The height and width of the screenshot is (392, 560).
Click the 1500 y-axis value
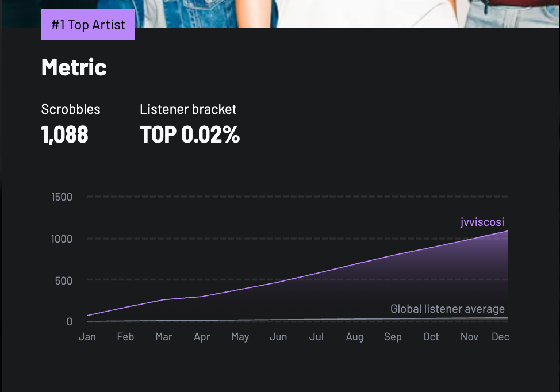(62, 197)
